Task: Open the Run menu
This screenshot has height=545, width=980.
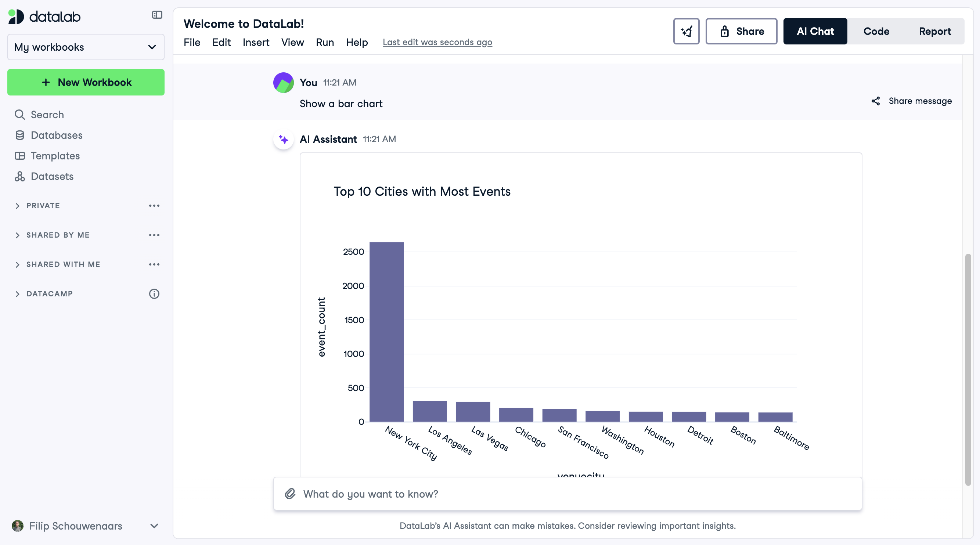Action: (x=324, y=42)
